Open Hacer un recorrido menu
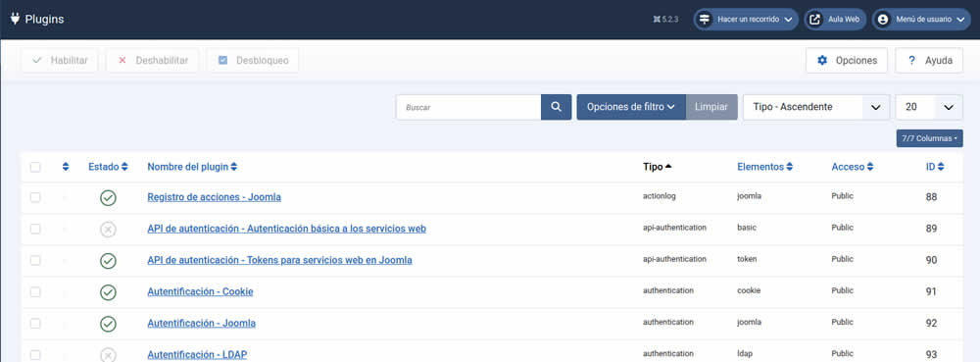 click(x=746, y=20)
